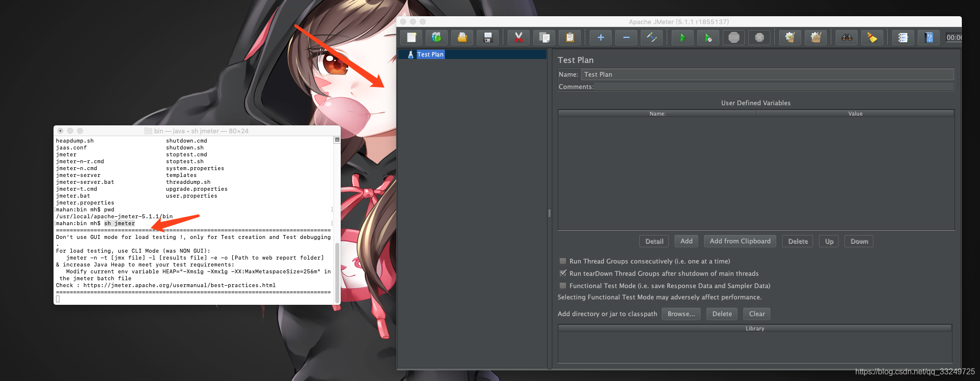Click the terminal window scrollbar
Viewport: 980px width, 381px height.
click(337, 272)
